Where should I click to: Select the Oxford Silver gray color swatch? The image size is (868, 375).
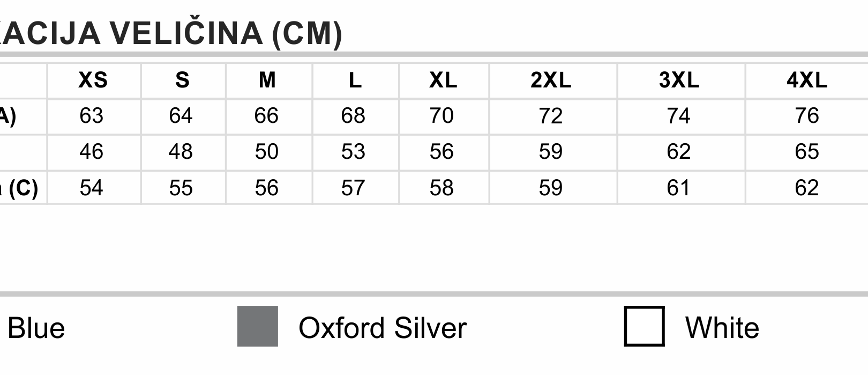tap(258, 326)
